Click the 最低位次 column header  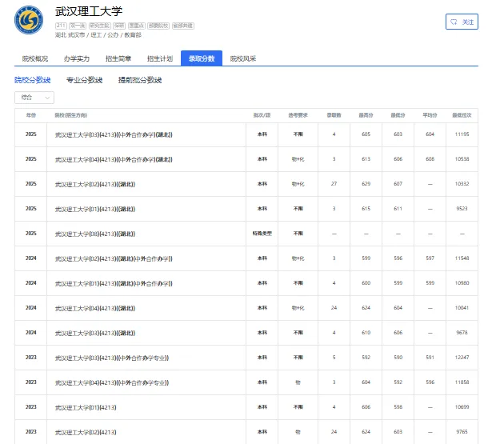tap(462, 115)
